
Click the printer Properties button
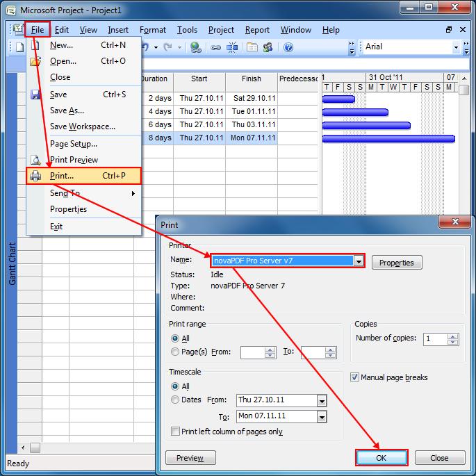coord(397,263)
